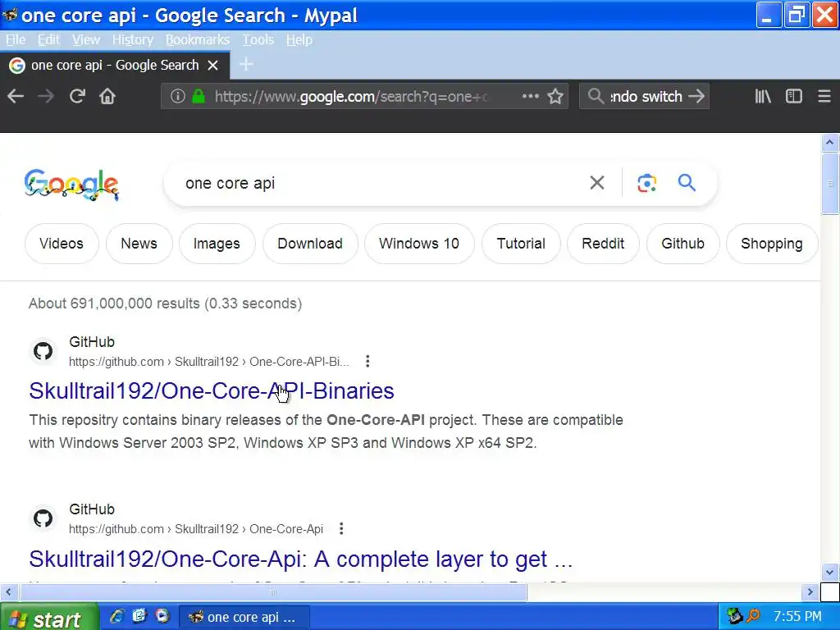Show site information icon in address bar
This screenshot has width=840, height=630.
click(178, 97)
